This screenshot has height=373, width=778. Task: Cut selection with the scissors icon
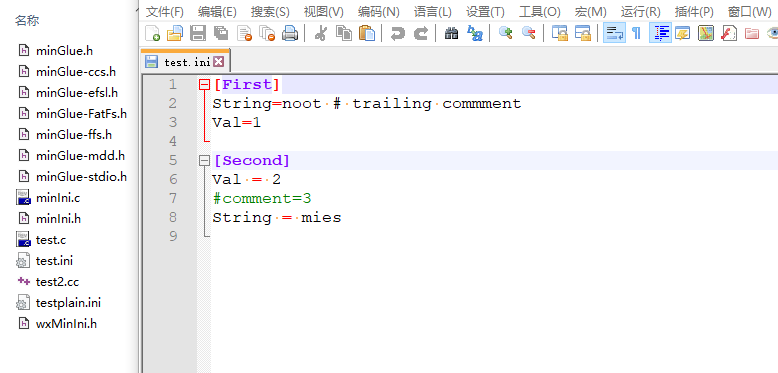(321, 33)
